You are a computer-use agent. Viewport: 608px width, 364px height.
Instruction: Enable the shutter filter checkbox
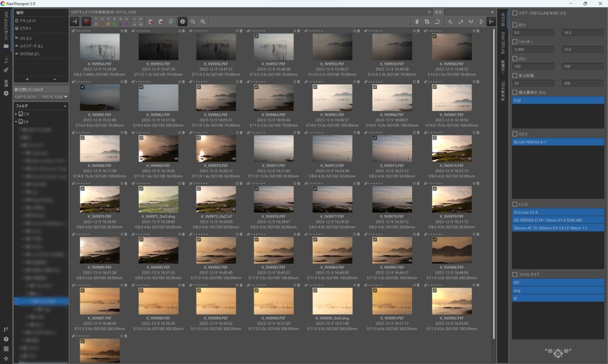(515, 42)
